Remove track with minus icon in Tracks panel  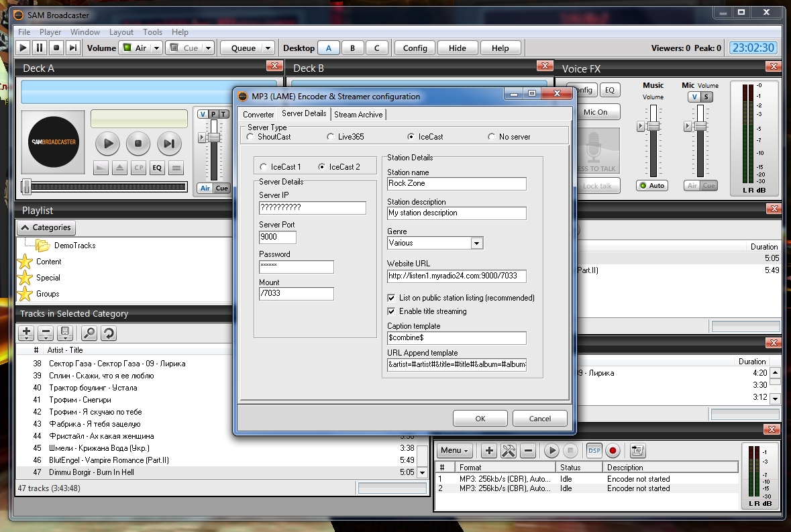click(46, 333)
